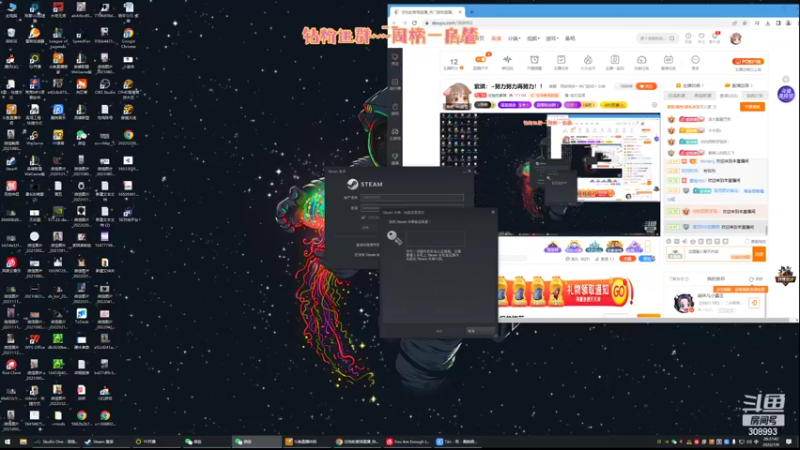Click the flame icon in streamer toolbar
This screenshot has width=800, height=450.
pyautogui.click(x=588, y=60)
